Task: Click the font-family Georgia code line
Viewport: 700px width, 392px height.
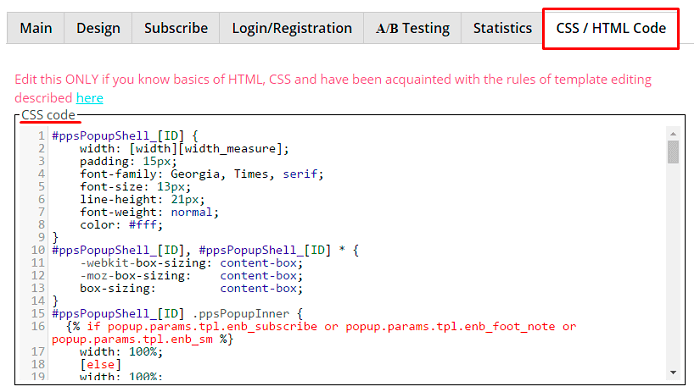Action: tap(201, 174)
